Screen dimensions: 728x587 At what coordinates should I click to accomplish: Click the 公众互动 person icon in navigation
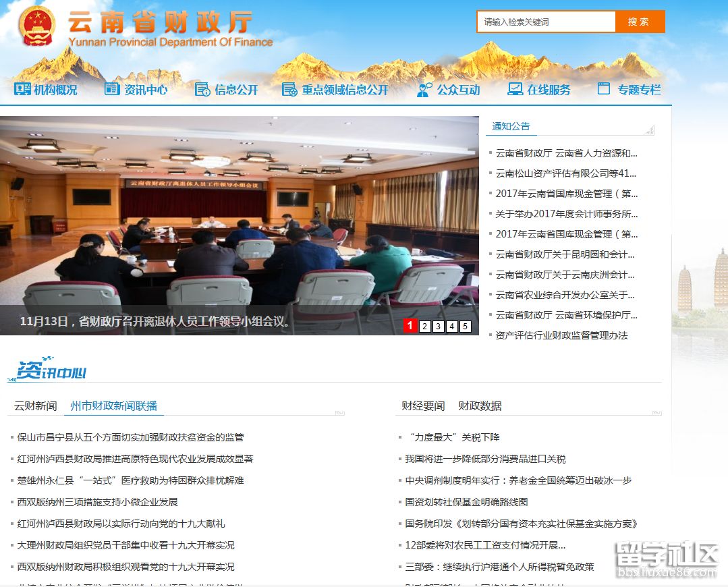click(423, 88)
